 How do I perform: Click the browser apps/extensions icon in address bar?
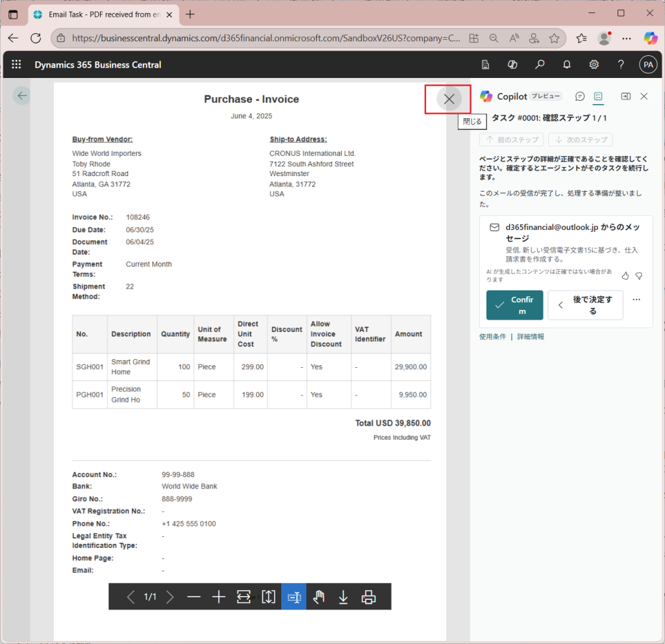point(473,38)
